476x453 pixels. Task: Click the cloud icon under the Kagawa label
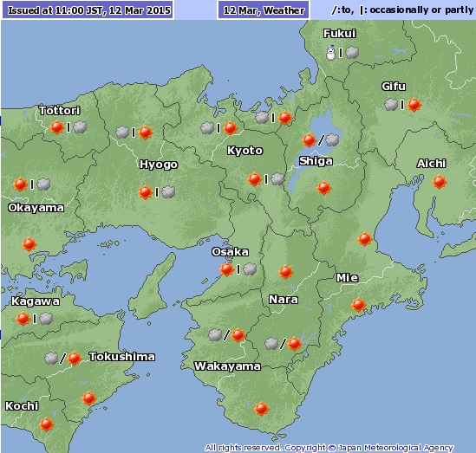pyautogui.click(x=46, y=319)
